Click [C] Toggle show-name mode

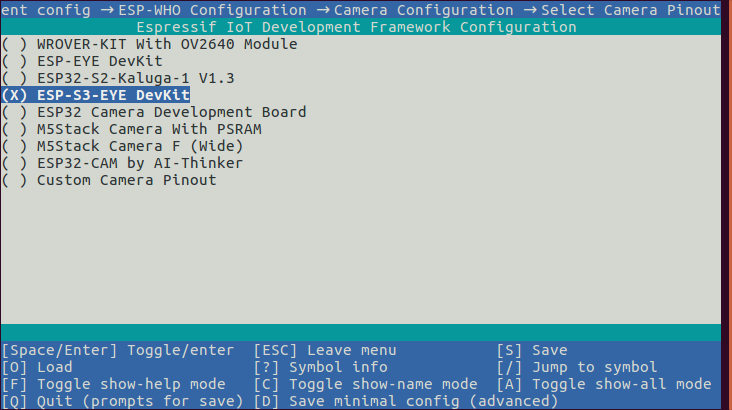click(365, 384)
